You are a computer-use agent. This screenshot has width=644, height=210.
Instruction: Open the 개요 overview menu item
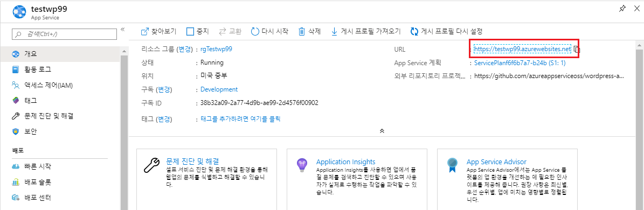click(60, 54)
